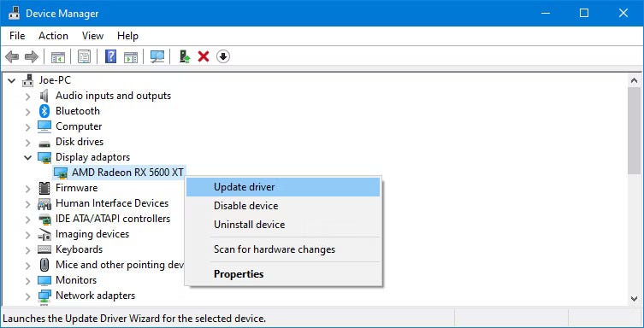The image size is (644, 328).
Task: Expand the Firmware category
Action: click(x=28, y=188)
